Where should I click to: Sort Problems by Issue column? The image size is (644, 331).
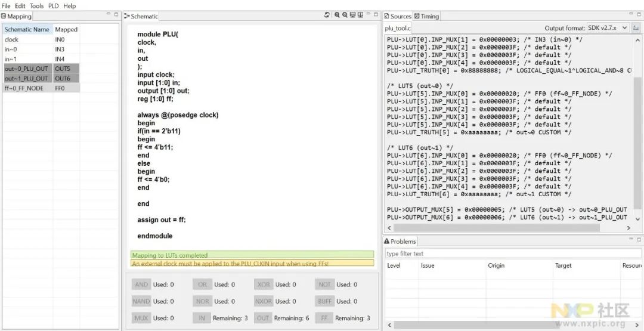[452, 266]
